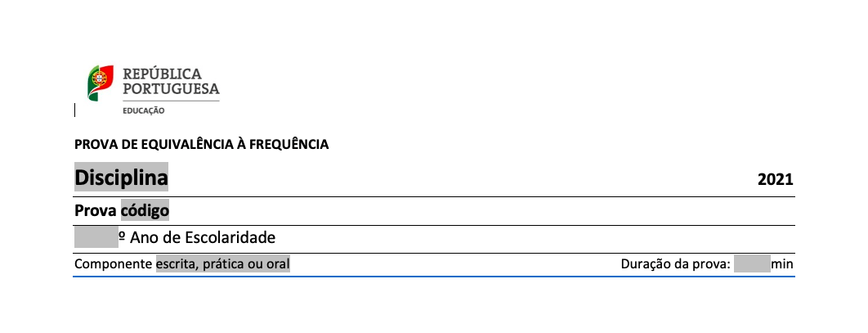Click the word Componente
This screenshot has width=868, height=333.
[x=114, y=263]
